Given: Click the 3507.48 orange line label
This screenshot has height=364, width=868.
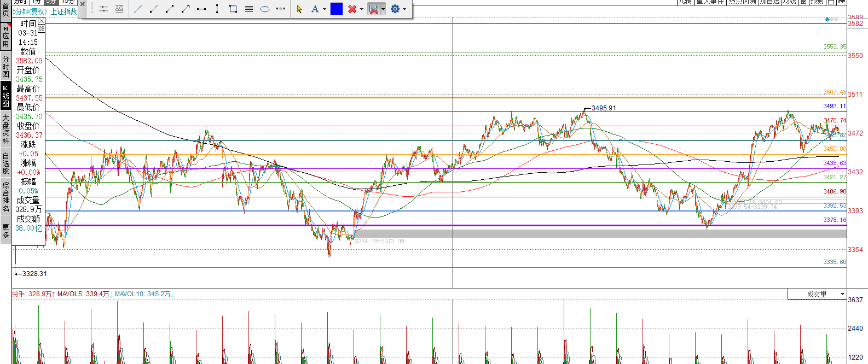Looking at the screenshot, I should click(x=835, y=92).
